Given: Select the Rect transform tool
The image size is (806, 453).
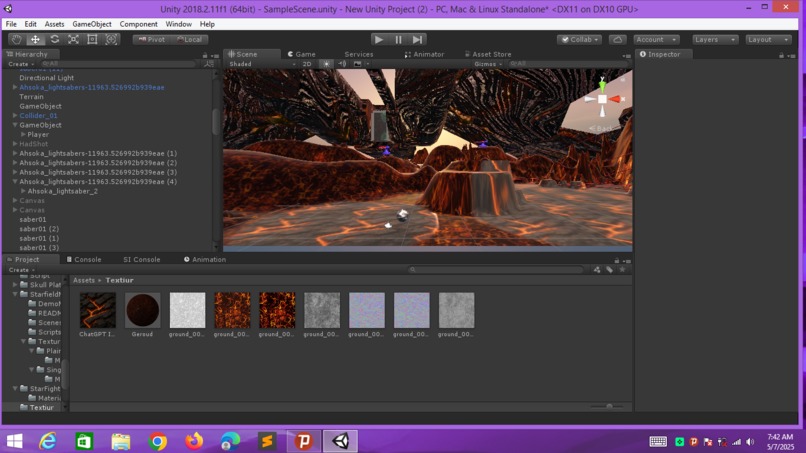Looking at the screenshot, I should pyautogui.click(x=93, y=40).
